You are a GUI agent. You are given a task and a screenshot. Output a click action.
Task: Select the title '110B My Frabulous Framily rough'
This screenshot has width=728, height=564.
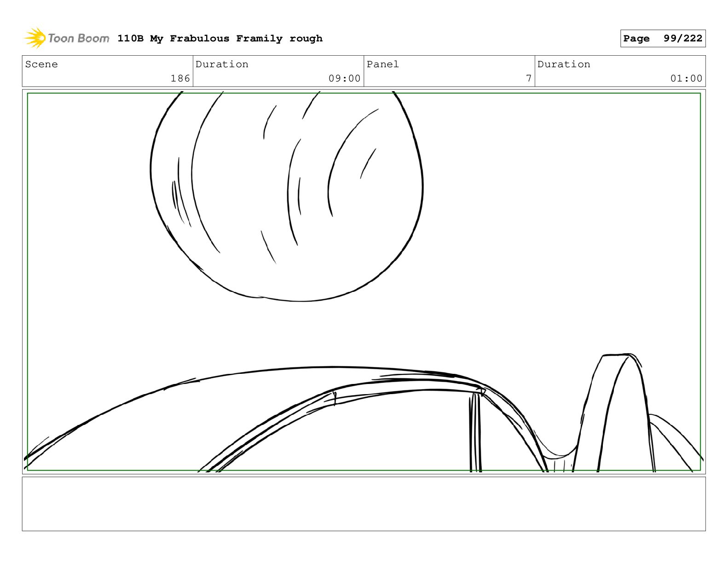click(220, 39)
